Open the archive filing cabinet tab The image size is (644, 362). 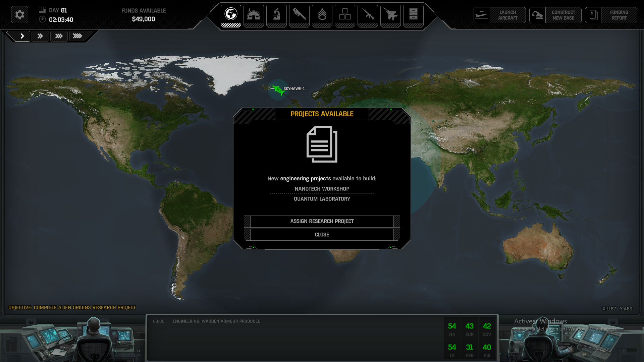click(x=413, y=15)
